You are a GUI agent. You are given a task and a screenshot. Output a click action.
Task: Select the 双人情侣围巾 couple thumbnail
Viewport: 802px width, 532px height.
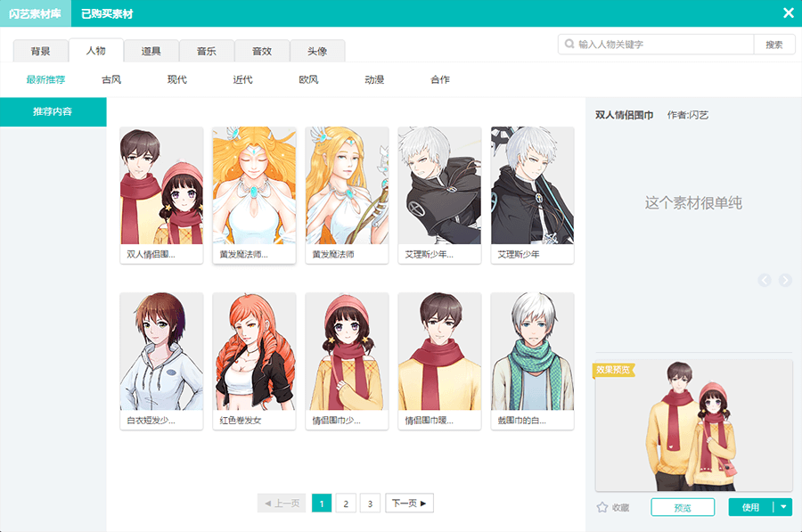click(x=161, y=195)
